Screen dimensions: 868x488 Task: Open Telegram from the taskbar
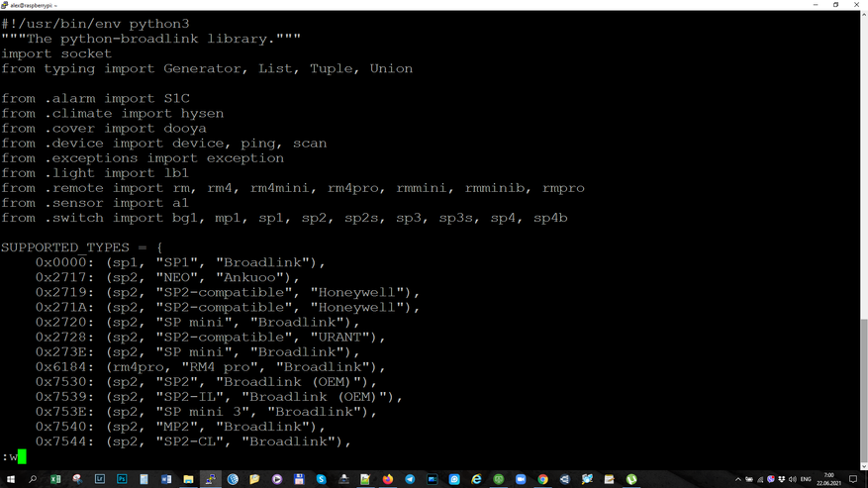[410, 479]
